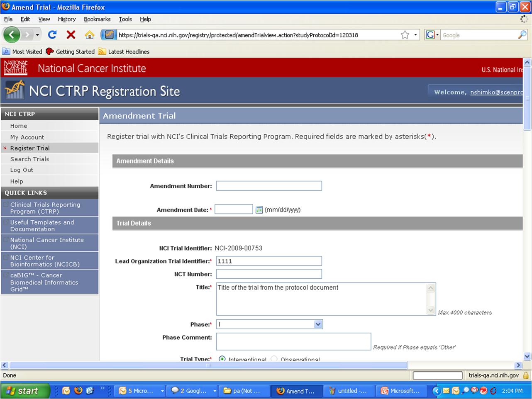Image resolution: width=532 pixels, height=399 pixels.
Task: Click the Amendment Date field
Action: [x=234, y=209]
